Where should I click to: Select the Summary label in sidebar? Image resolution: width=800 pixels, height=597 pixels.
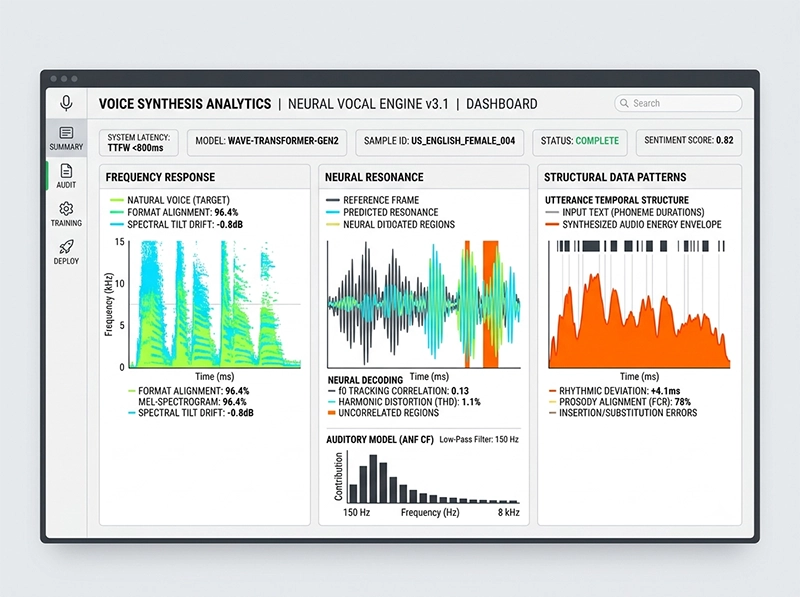[66, 147]
